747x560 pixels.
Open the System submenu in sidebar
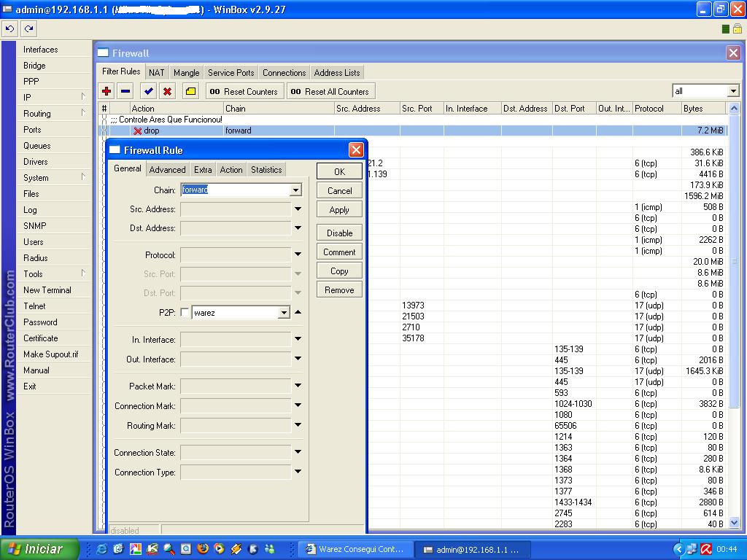pyautogui.click(x=54, y=178)
